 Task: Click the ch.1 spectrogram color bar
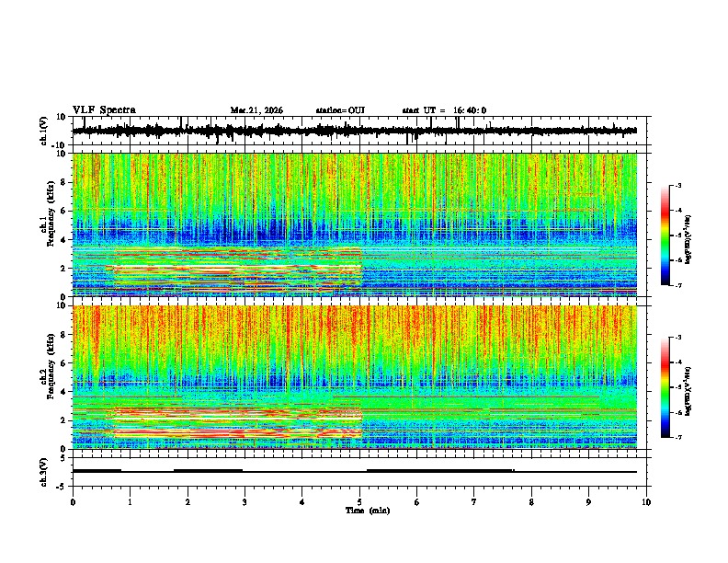[x=665, y=236]
